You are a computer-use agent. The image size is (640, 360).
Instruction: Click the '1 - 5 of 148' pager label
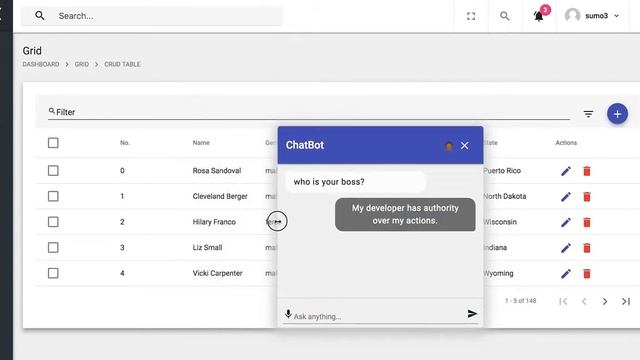tap(520, 301)
